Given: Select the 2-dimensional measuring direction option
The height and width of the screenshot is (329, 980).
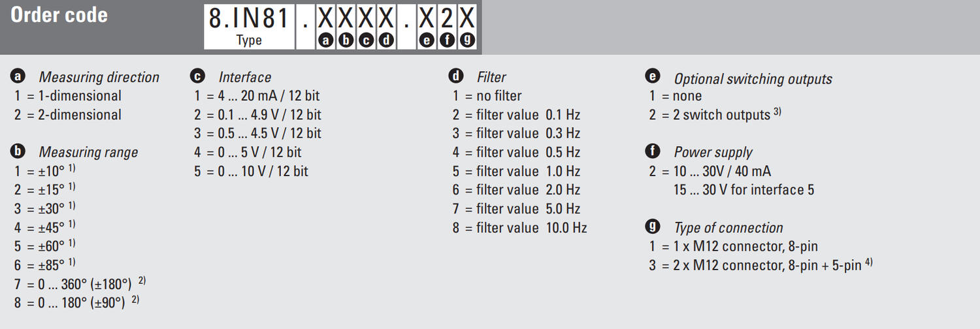Looking at the screenshot, I should [x=68, y=115].
